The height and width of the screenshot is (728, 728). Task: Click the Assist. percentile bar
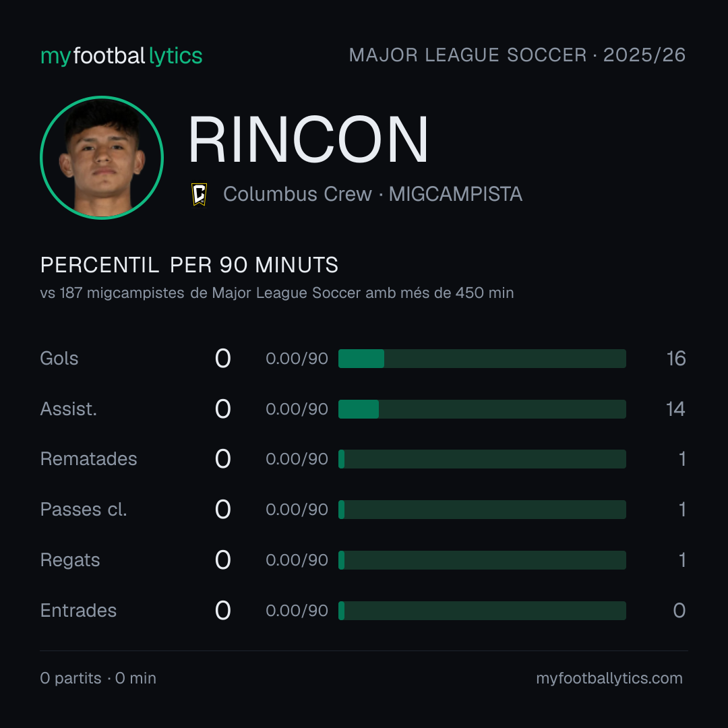[482, 409]
